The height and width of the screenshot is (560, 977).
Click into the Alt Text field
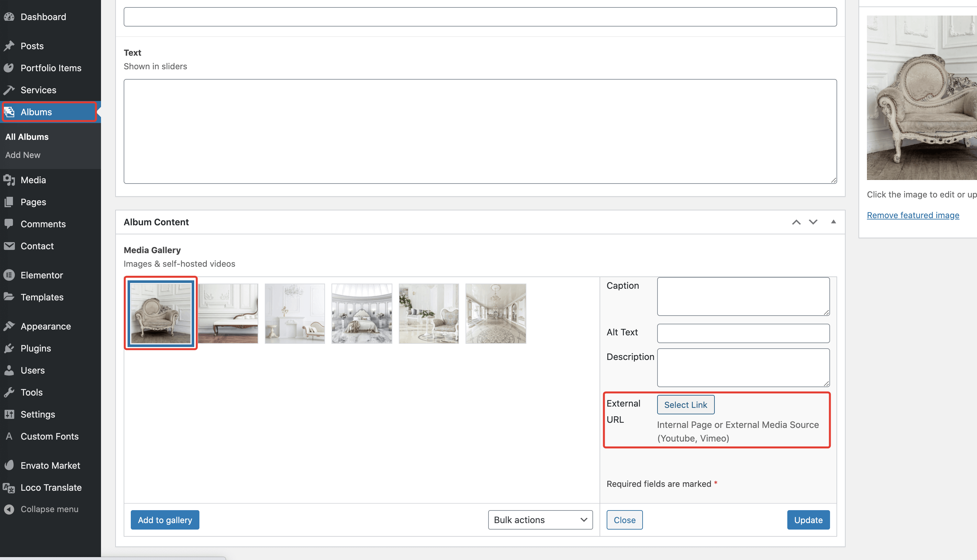click(x=743, y=333)
